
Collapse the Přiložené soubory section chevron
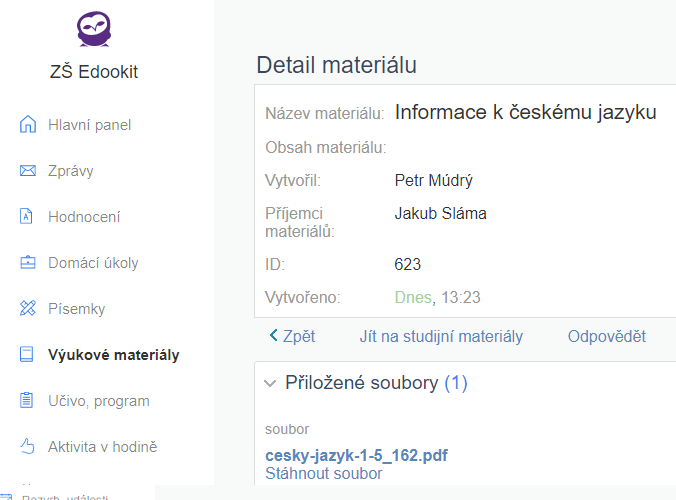[x=269, y=383]
